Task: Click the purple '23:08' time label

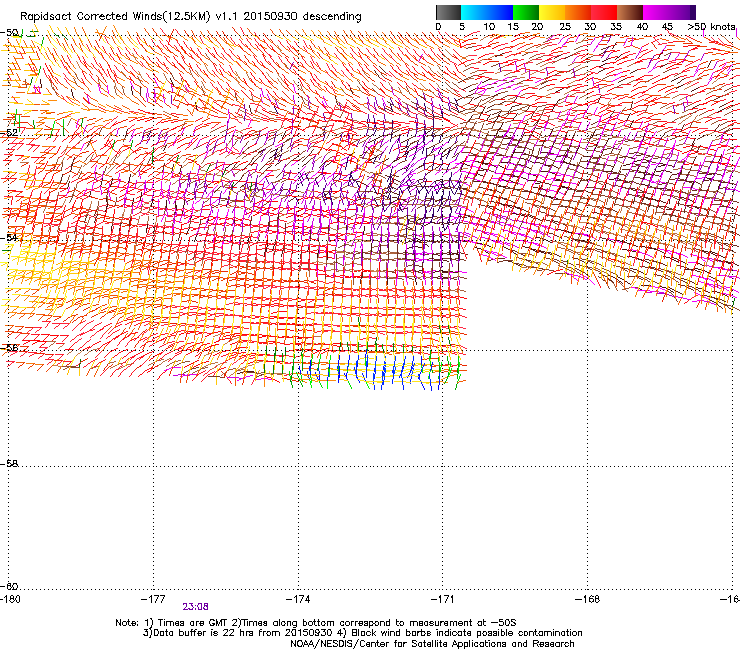Action: point(195,606)
